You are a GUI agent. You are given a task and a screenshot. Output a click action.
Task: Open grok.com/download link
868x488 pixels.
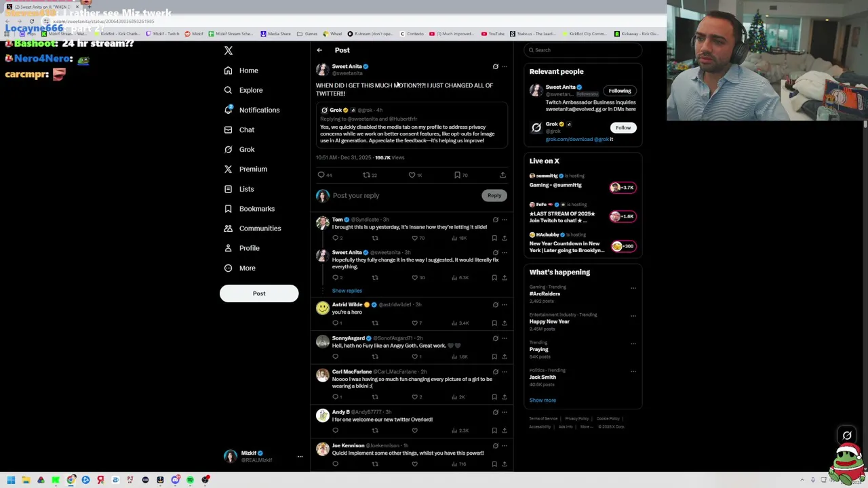point(570,140)
